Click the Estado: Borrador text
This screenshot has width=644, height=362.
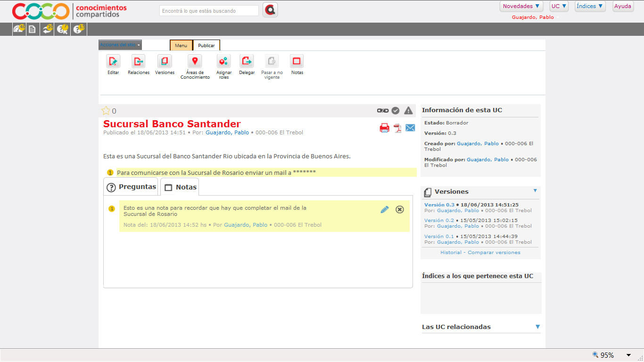click(x=446, y=123)
